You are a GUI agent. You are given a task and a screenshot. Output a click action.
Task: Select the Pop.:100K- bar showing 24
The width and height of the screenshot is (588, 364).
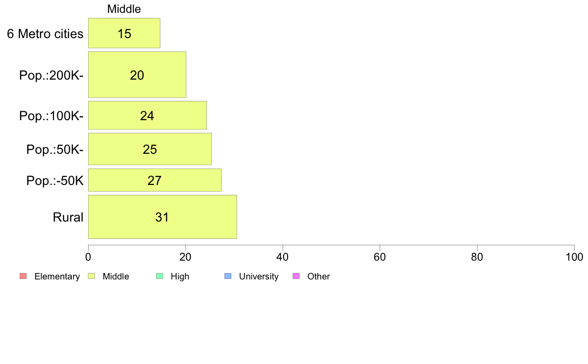(147, 115)
